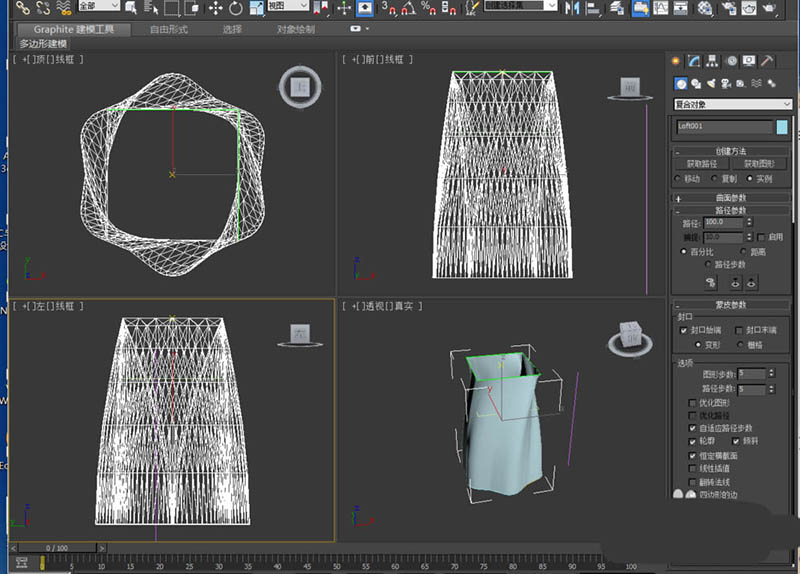Screen dimensions: 800x574
Task: Uncheck the 封口始端 checkbox
Action: point(684,330)
